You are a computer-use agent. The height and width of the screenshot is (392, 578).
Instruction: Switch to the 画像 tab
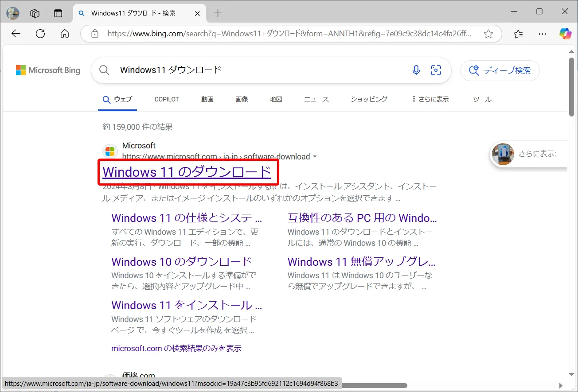(x=242, y=99)
